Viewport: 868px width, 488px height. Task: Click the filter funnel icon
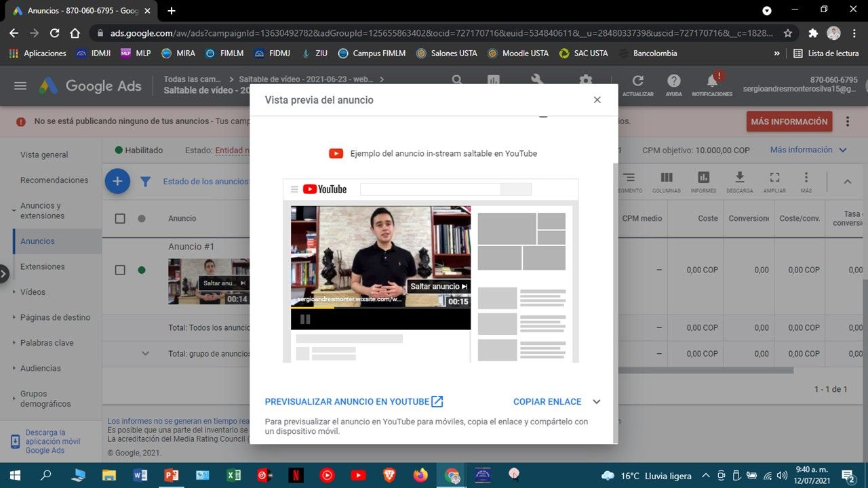click(145, 181)
